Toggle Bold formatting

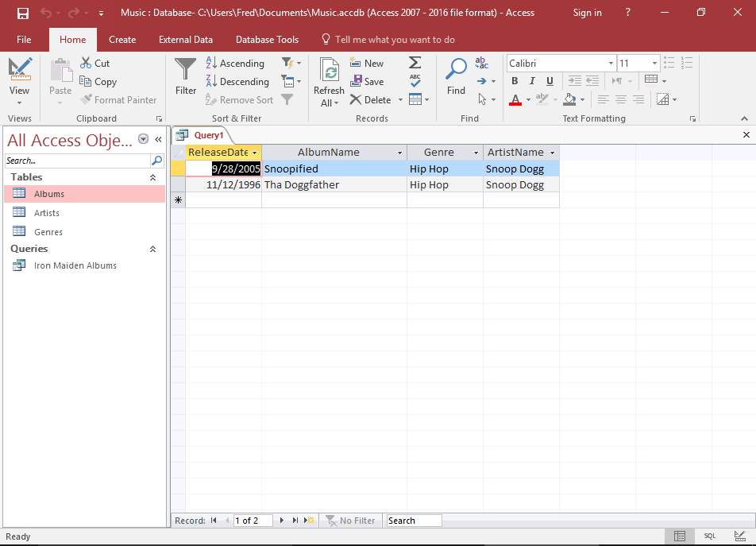[515, 81]
